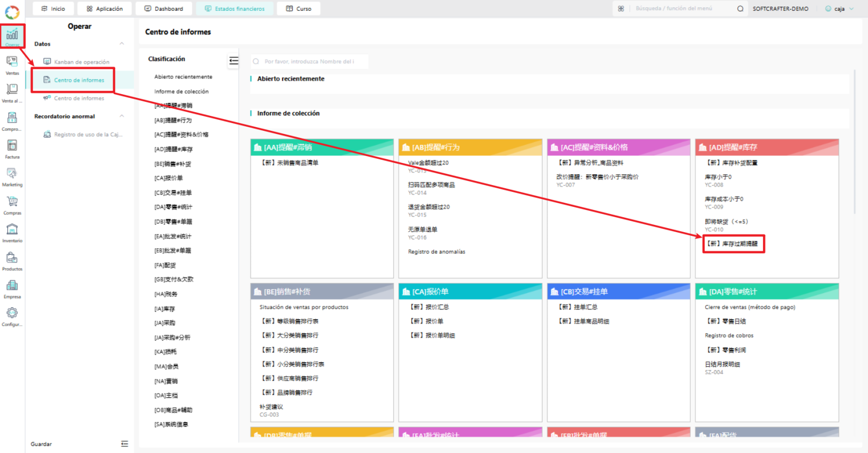Open the Registro de anomalías report
The width and height of the screenshot is (868, 453).
click(x=437, y=252)
